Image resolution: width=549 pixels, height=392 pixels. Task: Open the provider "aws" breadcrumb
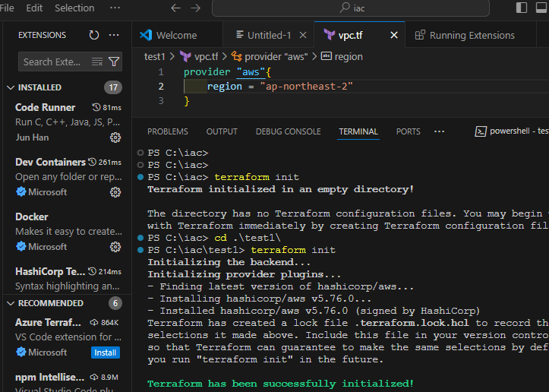tap(276, 57)
